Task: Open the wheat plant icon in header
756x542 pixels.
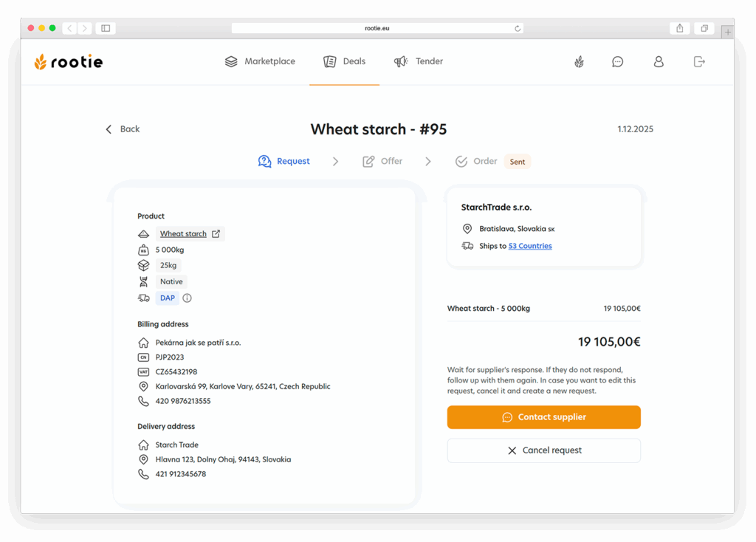Action: 579,62
